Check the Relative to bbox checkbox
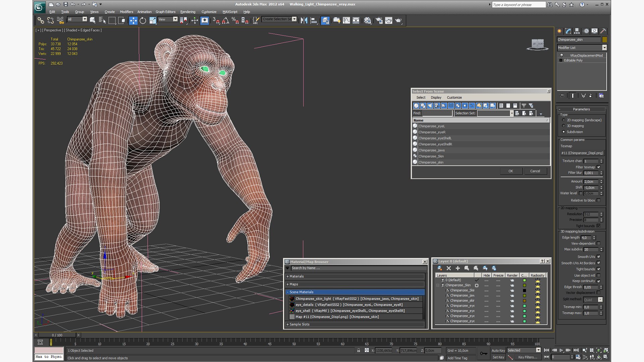The width and height of the screenshot is (644, 362). [598, 200]
